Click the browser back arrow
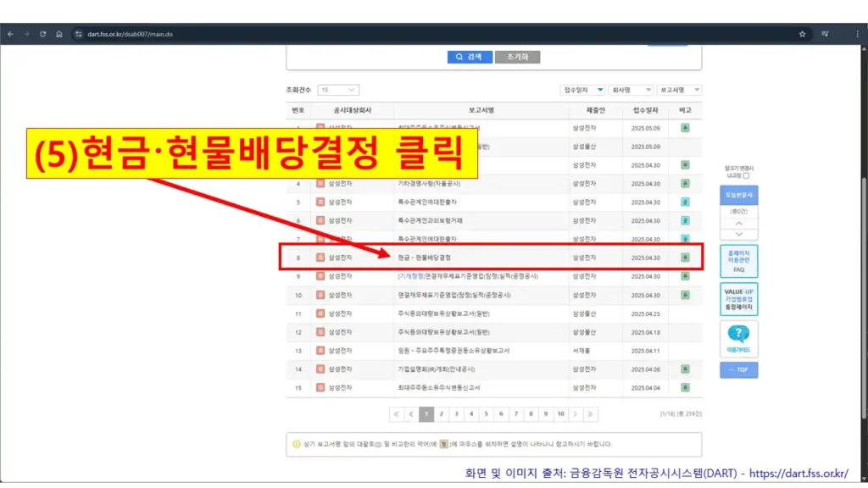 (10, 34)
